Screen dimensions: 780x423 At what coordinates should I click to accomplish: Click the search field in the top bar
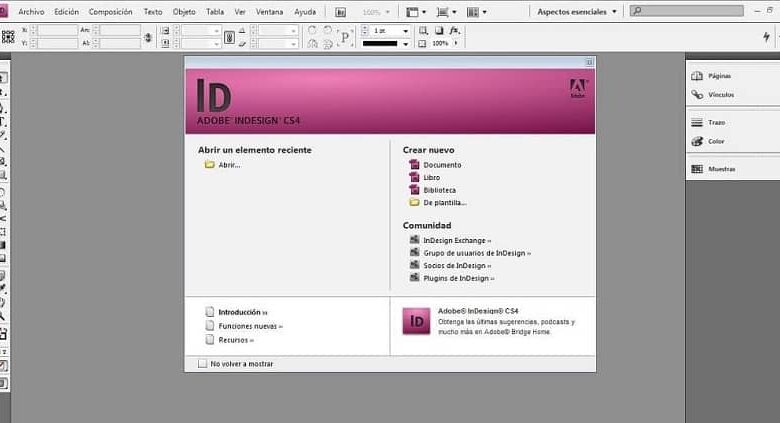coord(686,10)
